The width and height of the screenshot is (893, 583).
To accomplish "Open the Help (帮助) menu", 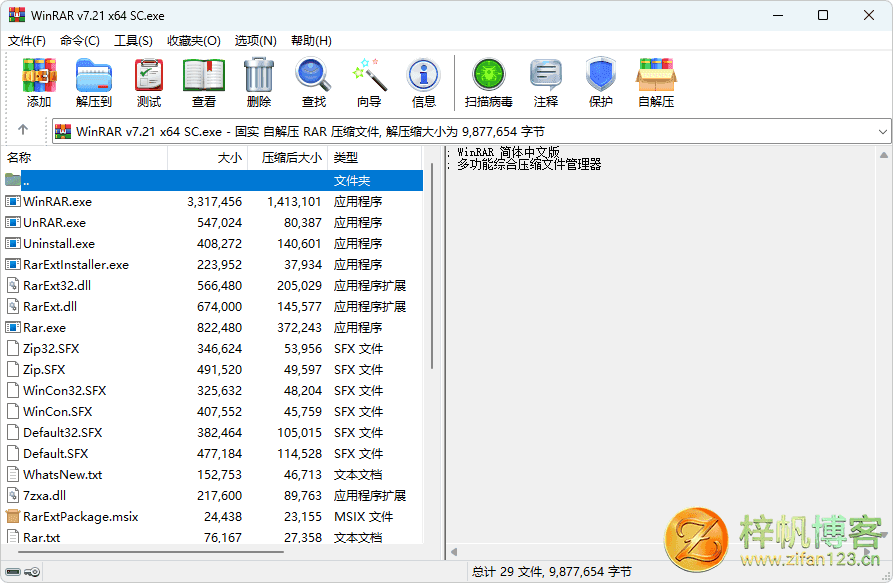I will coord(311,41).
